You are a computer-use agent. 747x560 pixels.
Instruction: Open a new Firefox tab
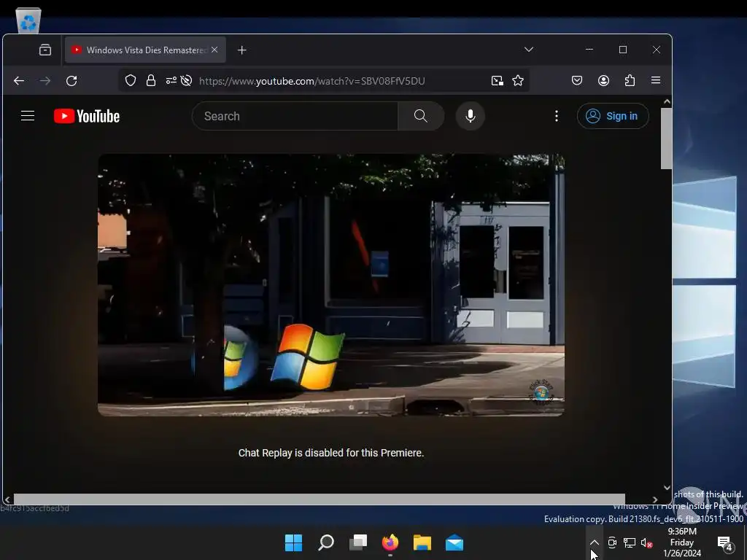pos(242,50)
